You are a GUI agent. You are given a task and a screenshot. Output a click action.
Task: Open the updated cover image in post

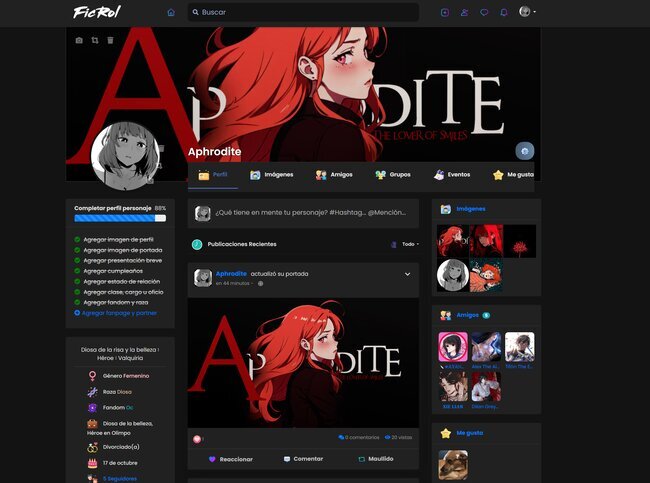(303, 363)
